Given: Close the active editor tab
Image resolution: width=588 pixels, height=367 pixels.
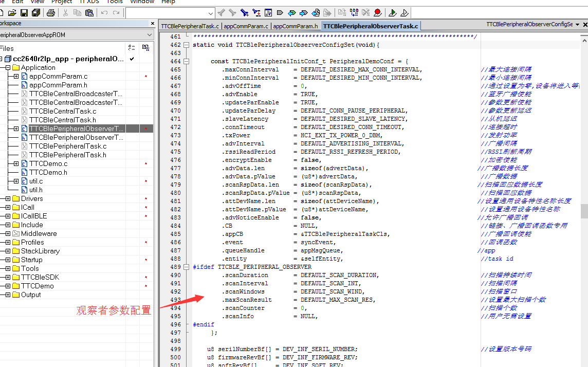Looking at the screenshot, I should [x=584, y=24].
